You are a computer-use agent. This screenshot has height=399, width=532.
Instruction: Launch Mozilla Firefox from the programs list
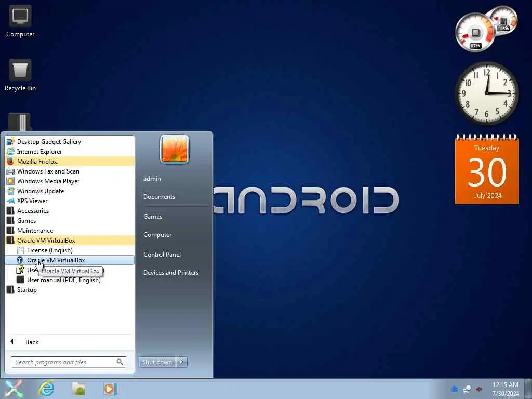click(x=70, y=162)
